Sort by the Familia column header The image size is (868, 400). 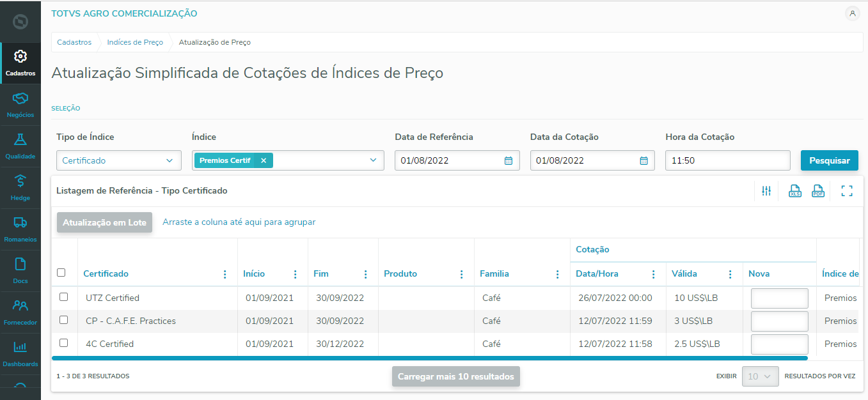494,274
